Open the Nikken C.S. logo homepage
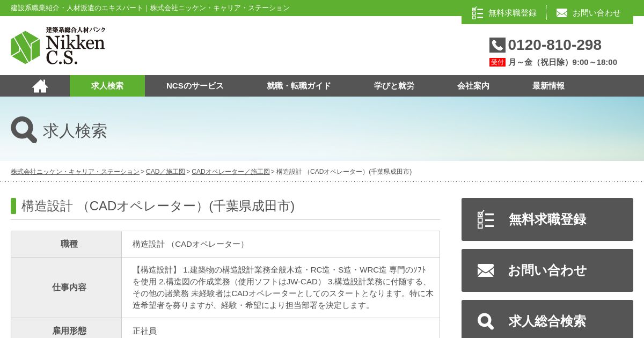Viewport: 644px width, 338px height. click(58, 46)
